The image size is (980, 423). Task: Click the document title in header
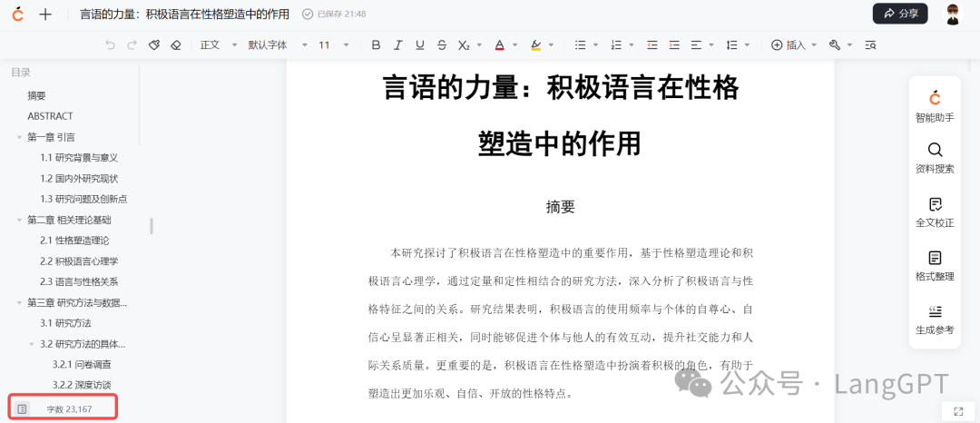(x=185, y=14)
